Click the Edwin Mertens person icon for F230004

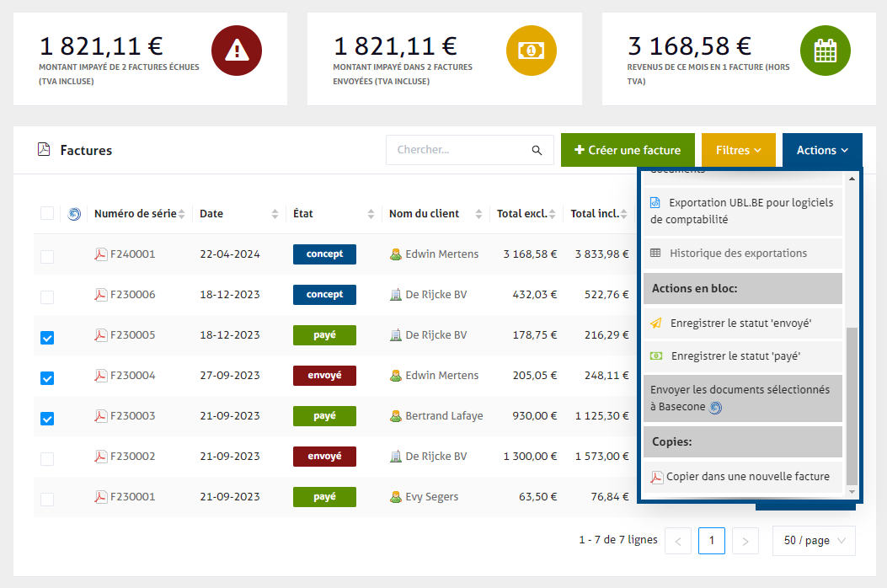click(395, 376)
